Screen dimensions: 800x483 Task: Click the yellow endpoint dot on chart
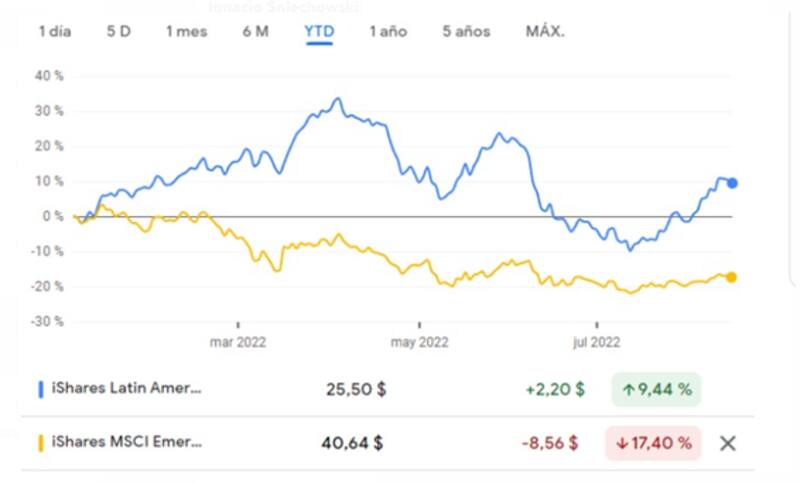pyautogui.click(x=732, y=277)
